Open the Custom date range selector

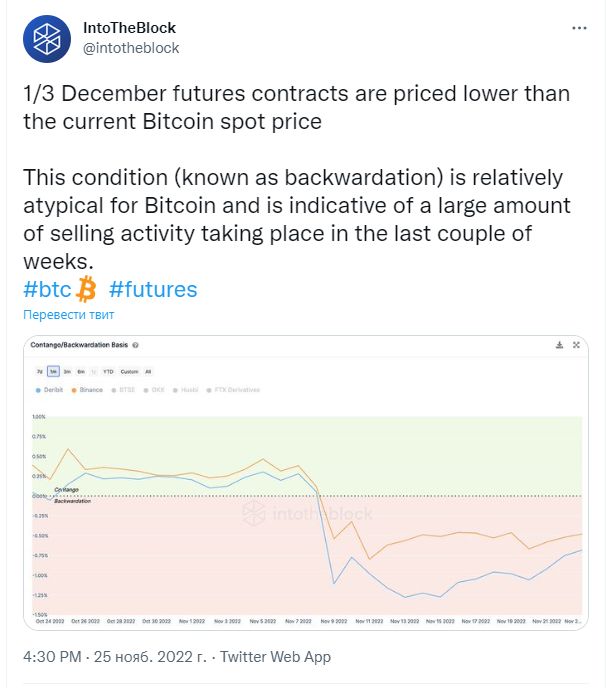click(129, 371)
